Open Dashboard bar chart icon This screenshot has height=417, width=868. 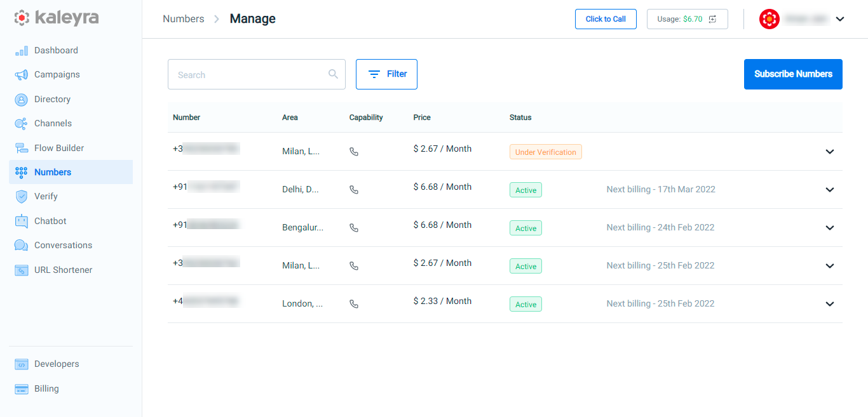22,51
